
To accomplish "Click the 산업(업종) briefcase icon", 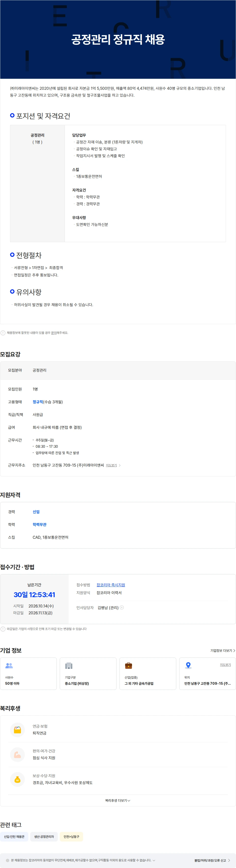I will tap(129, 666).
